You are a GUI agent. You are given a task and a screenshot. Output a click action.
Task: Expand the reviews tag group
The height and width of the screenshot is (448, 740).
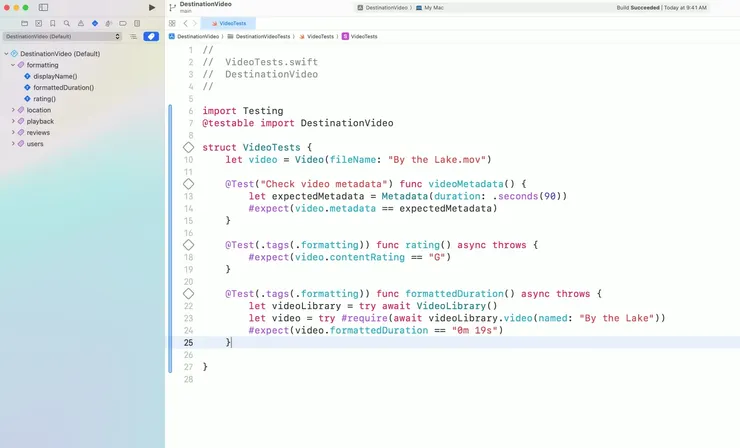coord(13,133)
